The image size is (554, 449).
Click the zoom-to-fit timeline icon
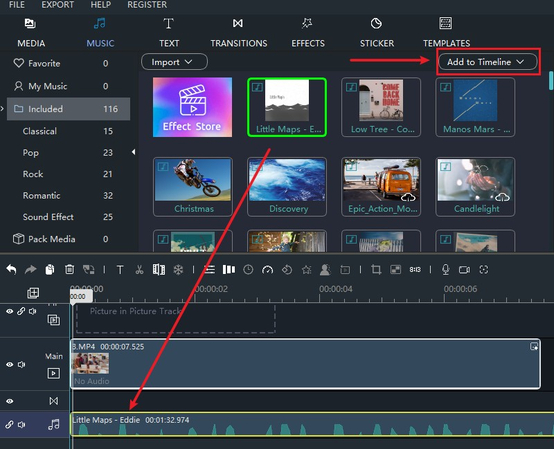pyautogui.click(x=484, y=270)
